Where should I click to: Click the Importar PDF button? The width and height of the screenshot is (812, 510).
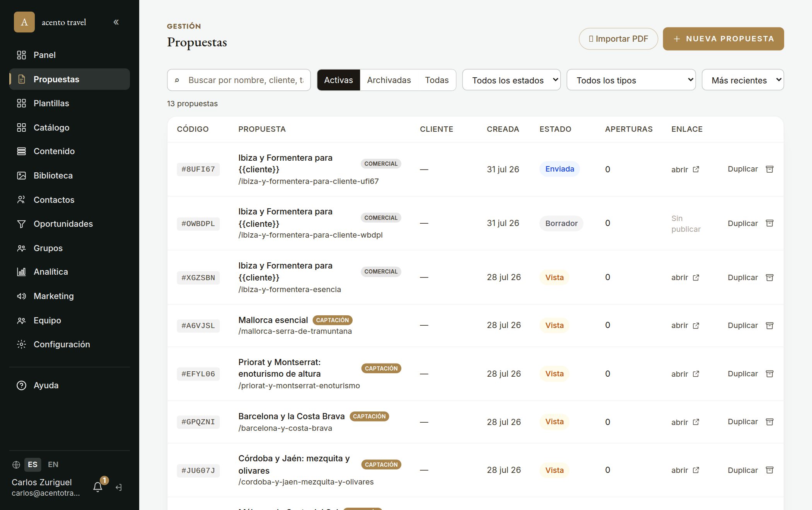pos(618,39)
